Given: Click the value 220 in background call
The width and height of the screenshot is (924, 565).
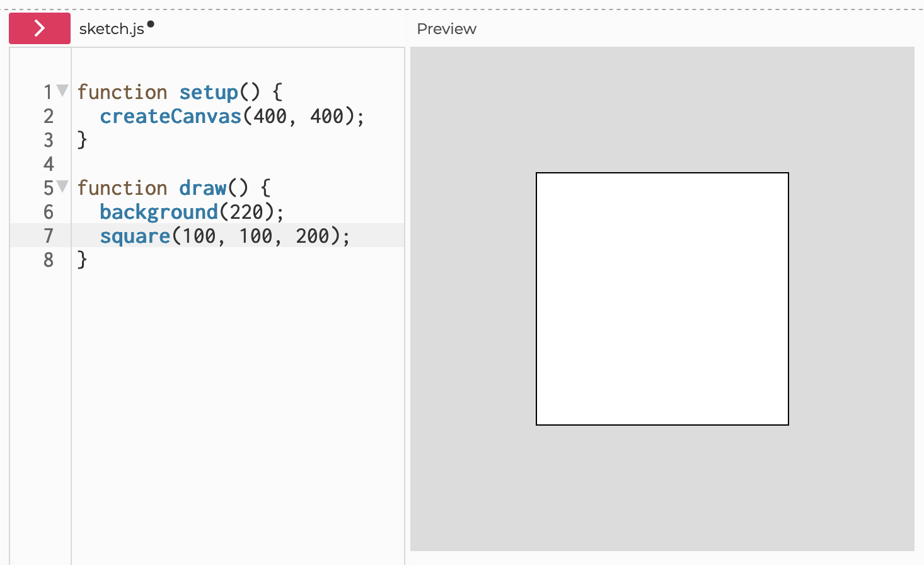Looking at the screenshot, I should (x=246, y=213).
